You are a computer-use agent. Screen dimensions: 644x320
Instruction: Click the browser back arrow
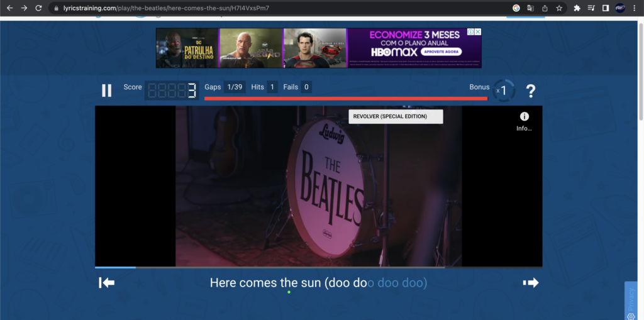(x=10, y=8)
